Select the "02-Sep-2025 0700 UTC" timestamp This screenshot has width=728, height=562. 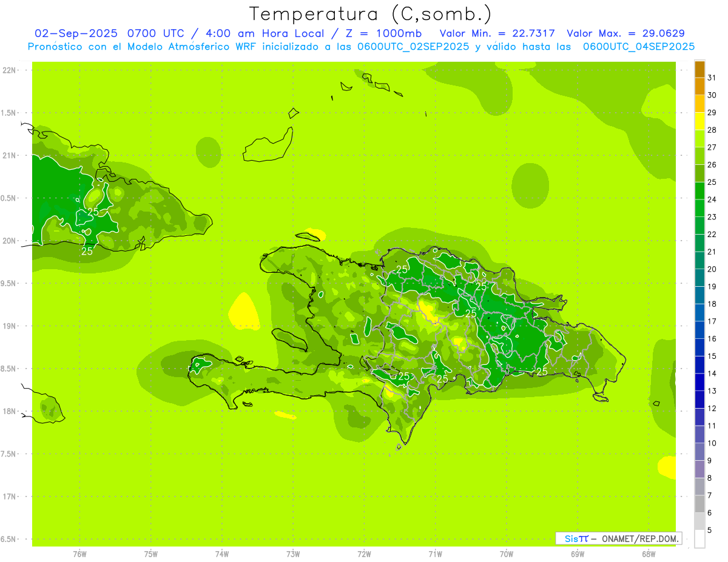pos(109,33)
